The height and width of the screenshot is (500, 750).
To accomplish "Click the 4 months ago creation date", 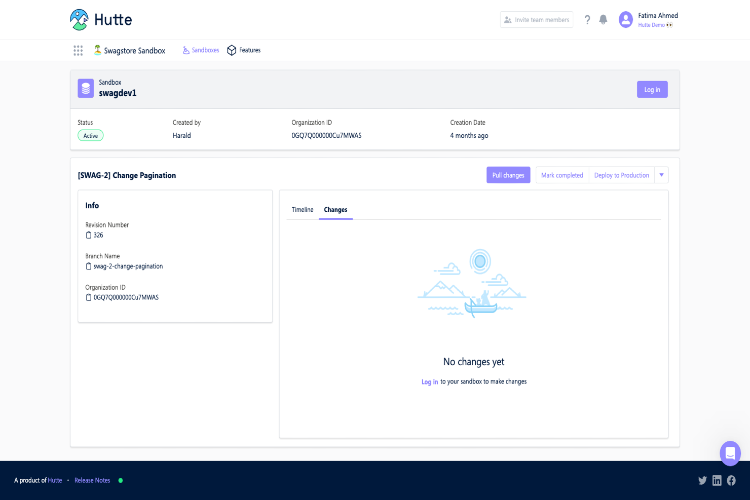I will tap(469, 136).
